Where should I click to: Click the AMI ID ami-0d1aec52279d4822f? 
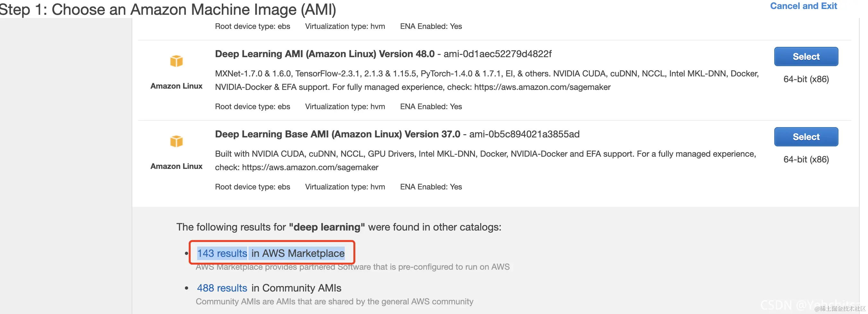coord(497,54)
